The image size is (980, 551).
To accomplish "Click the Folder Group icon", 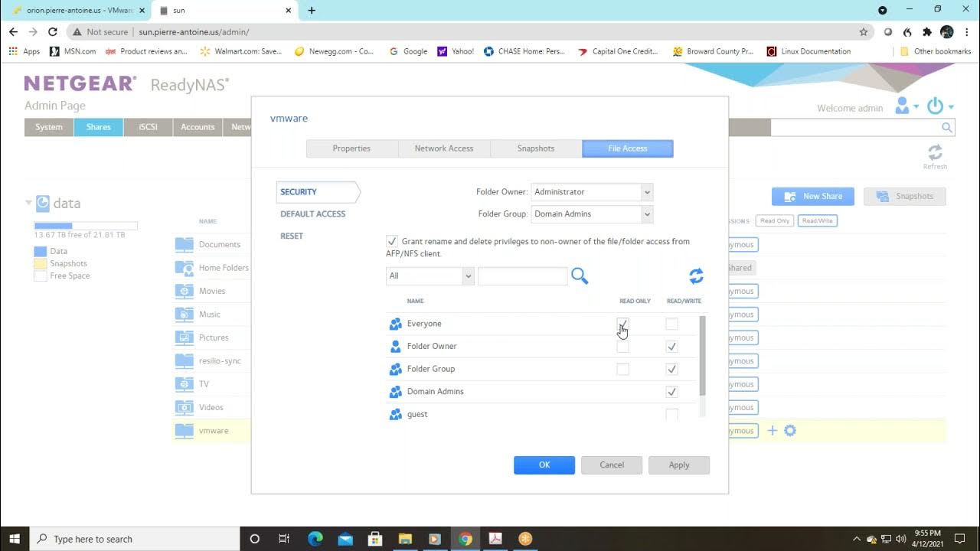I will point(395,369).
